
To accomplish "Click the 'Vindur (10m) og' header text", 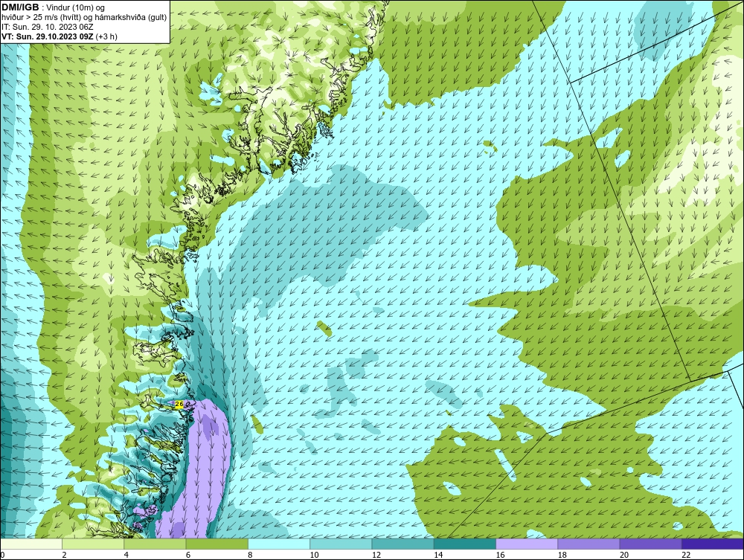I will pyautogui.click(x=77, y=7).
